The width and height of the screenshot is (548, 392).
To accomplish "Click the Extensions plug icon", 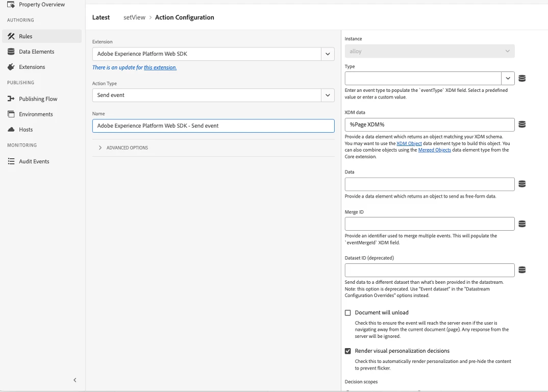I will pyautogui.click(x=11, y=67).
